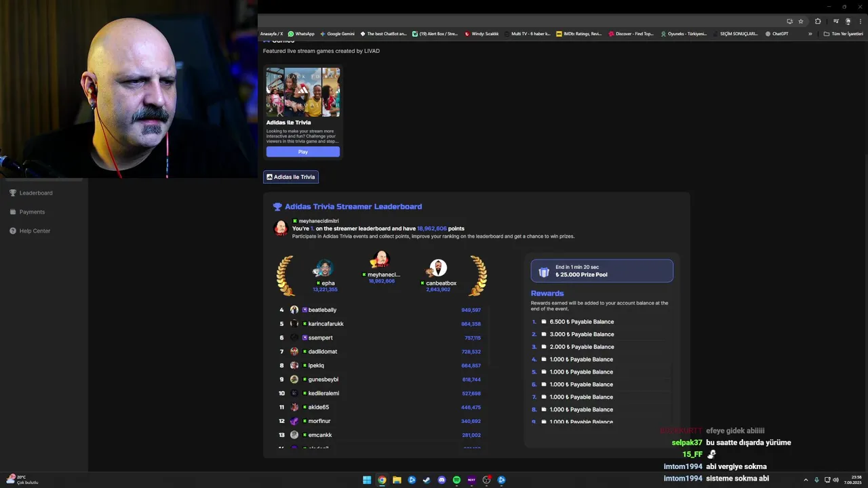Select the ipekiq leaderboard row

(380, 365)
